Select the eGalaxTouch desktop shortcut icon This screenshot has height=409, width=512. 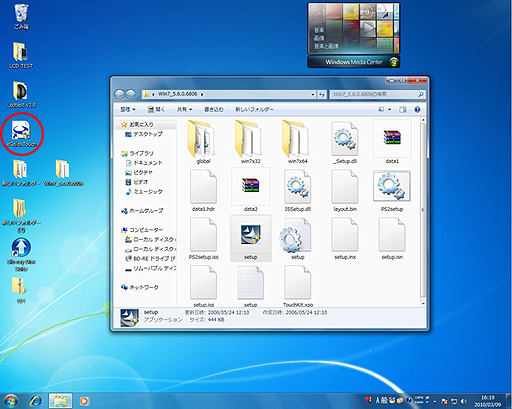(x=21, y=134)
